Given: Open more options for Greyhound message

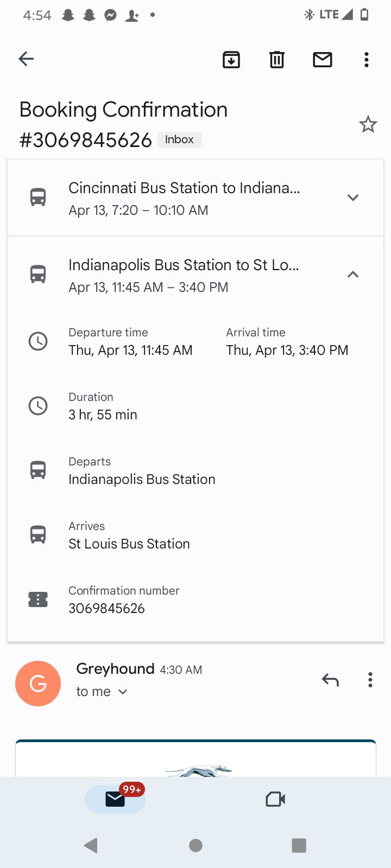Looking at the screenshot, I should (x=370, y=680).
